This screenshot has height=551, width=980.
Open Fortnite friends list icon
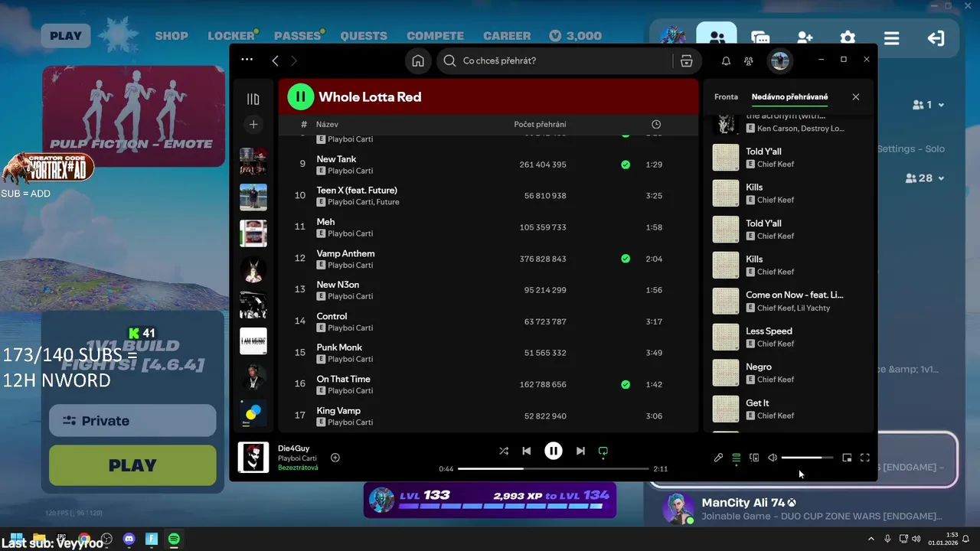(x=717, y=38)
